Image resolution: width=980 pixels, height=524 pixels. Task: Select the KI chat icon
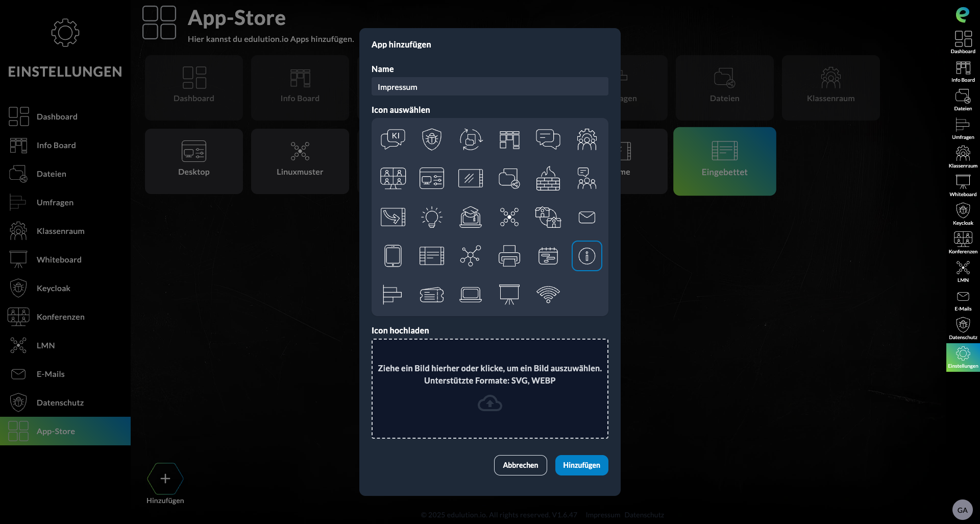pos(393,139)
